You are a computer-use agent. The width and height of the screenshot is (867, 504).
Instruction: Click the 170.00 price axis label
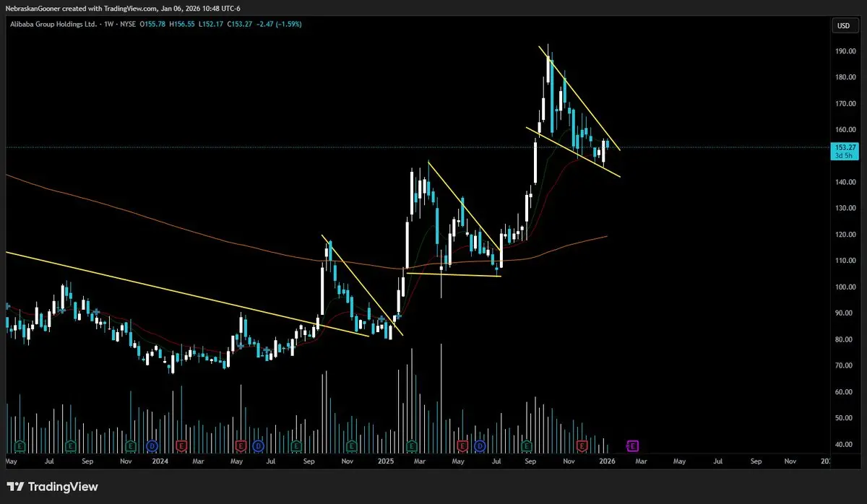[x=846, y=103]
